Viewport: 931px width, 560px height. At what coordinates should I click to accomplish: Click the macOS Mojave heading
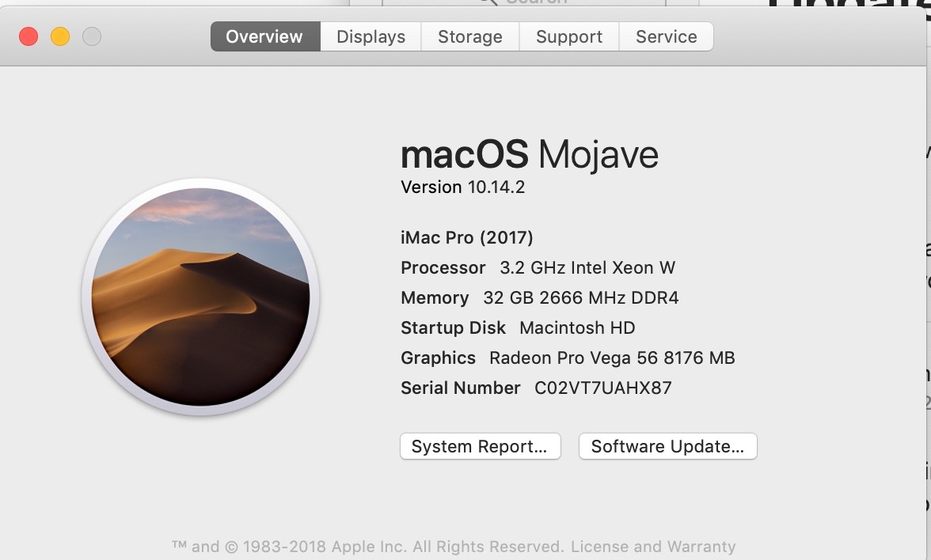[530, 155]
